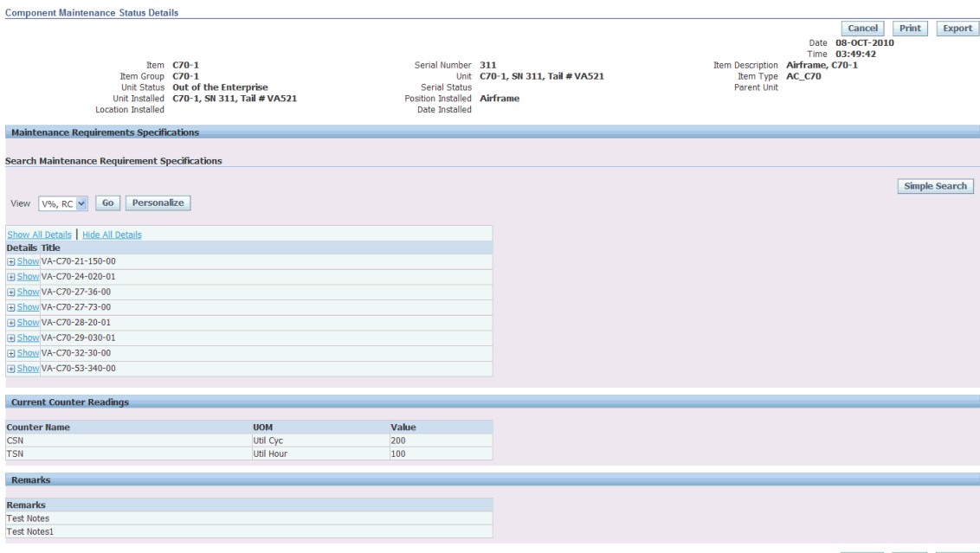Click the plus icon for VA-C70-53-340-00
The height and width of the screenshot is (553, 980).
coord(11,369)
